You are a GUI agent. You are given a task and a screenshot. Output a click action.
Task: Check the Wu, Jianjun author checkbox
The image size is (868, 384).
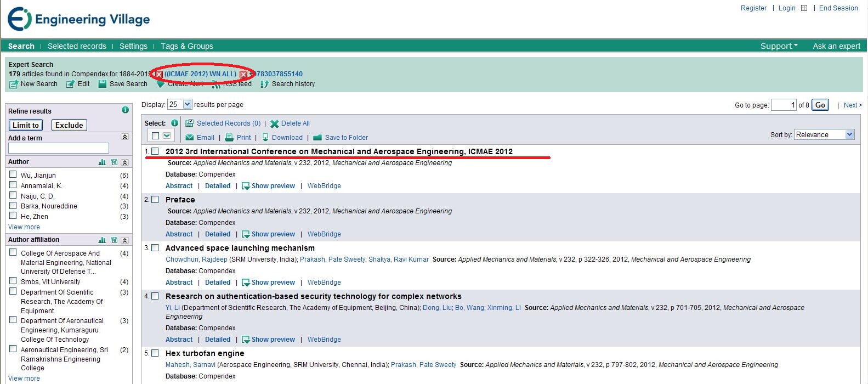[x=13, y=174]
